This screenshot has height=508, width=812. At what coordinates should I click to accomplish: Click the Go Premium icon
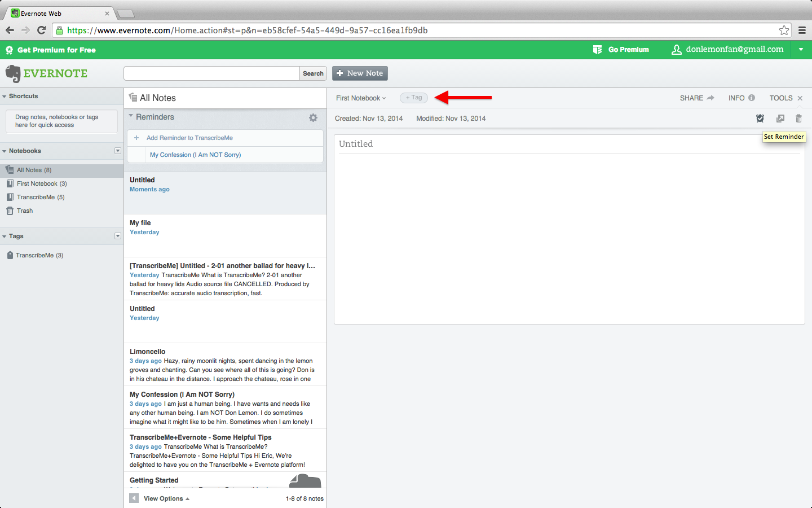[x=597, y=50]
